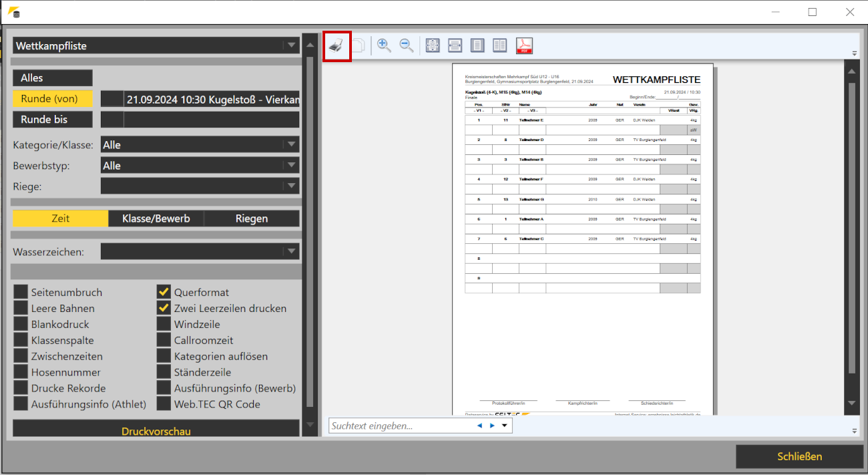
Task: Open the toolbar overflow options arrow
Action: pos(854,53)
